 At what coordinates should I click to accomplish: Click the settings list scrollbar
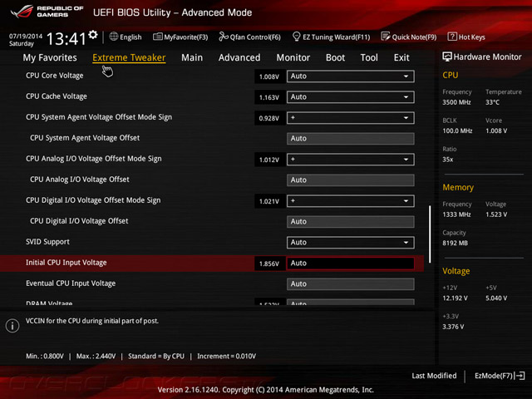point(430,234)
